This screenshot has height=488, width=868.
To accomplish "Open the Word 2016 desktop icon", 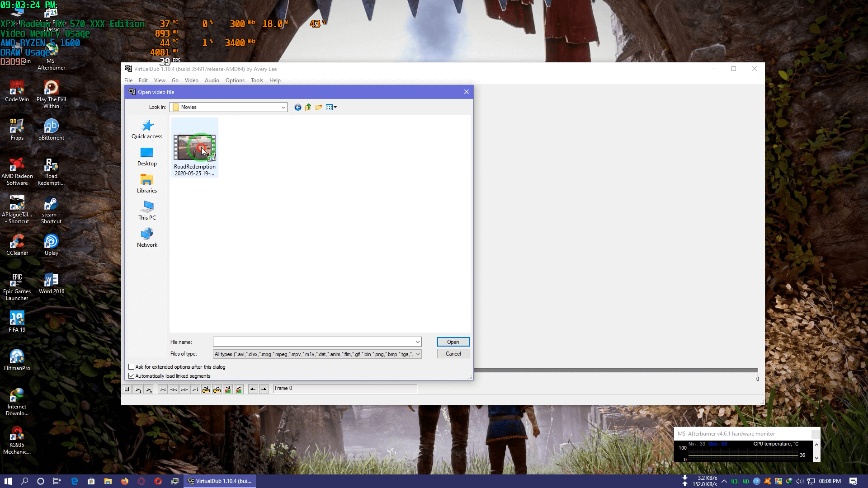I will (x=51, y=283).
